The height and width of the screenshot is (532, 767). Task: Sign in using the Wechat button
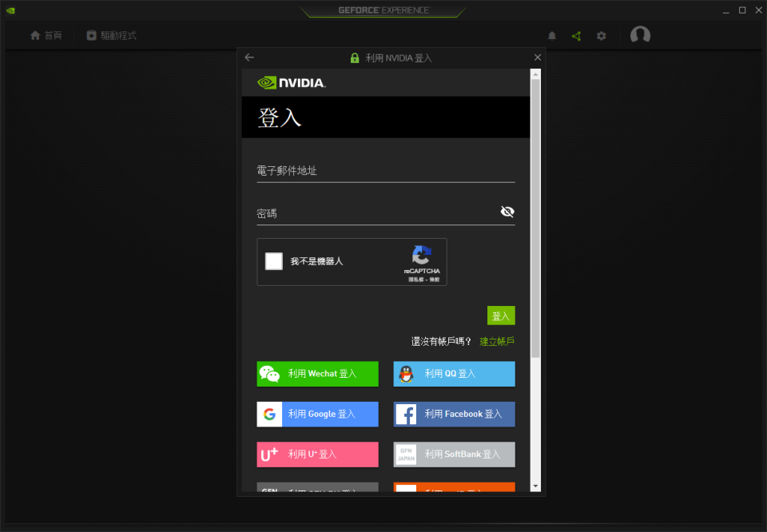click(x=317, y=374)
